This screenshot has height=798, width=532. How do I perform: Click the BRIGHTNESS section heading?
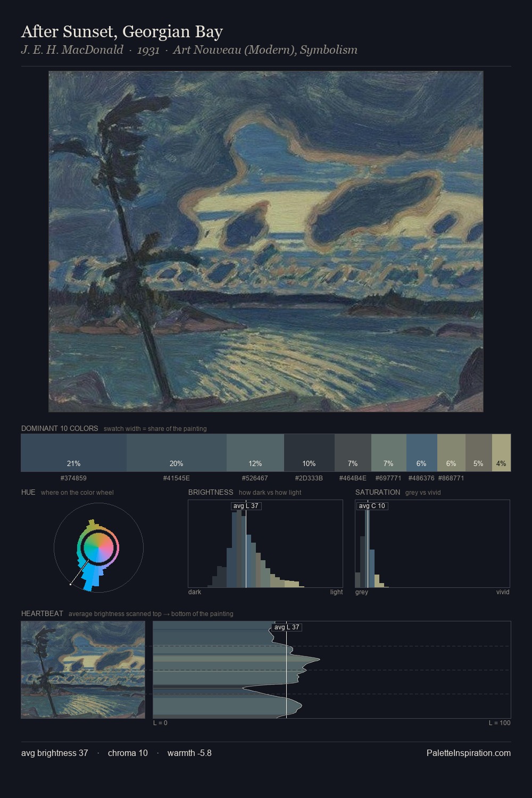click(x=211, y=492)
